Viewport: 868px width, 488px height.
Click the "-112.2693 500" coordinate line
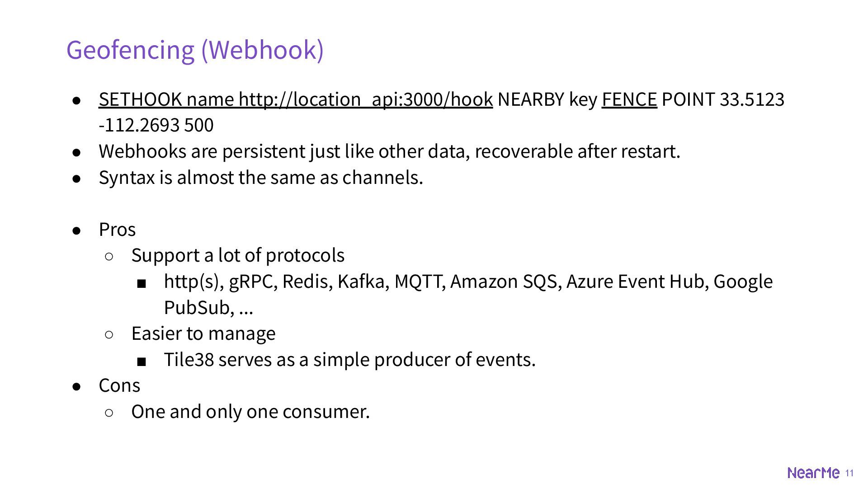click(x=156, y=125)
